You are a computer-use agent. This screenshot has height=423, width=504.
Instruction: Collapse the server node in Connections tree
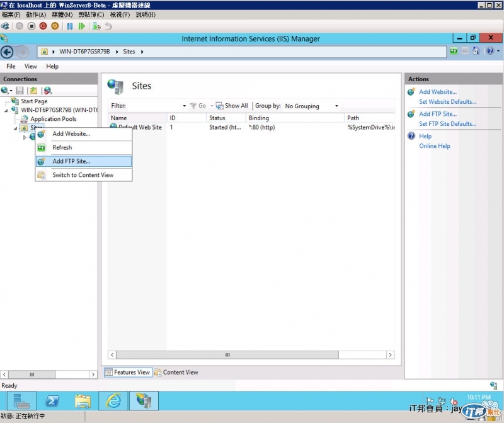(6, 111)
